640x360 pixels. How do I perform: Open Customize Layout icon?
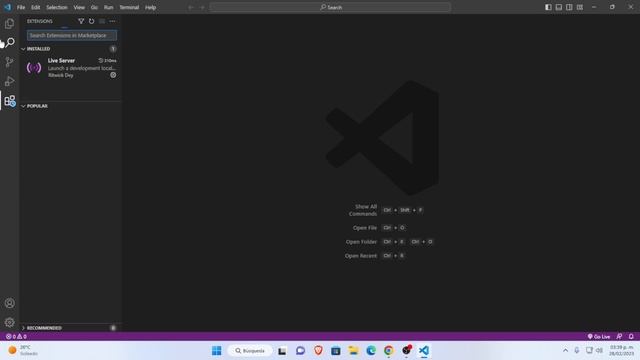coord(580,7)
